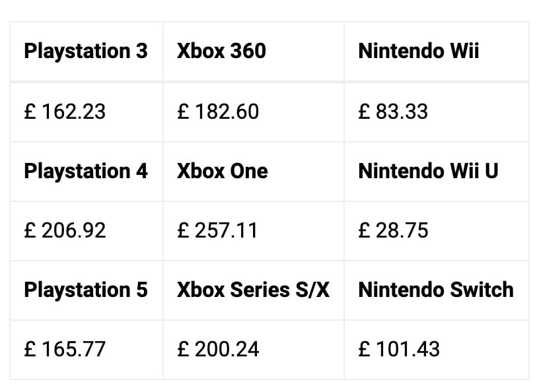
Task: Click the £ 200.24 price cell
Action: coord(218,349)
